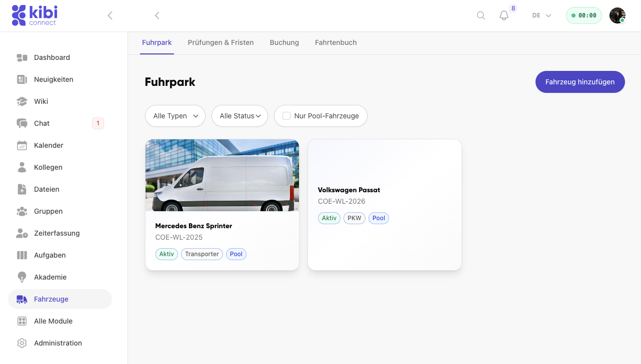Click the timer showing 00:00
The width and height of the screenshot is (641, 364).
tap(583, 15)
